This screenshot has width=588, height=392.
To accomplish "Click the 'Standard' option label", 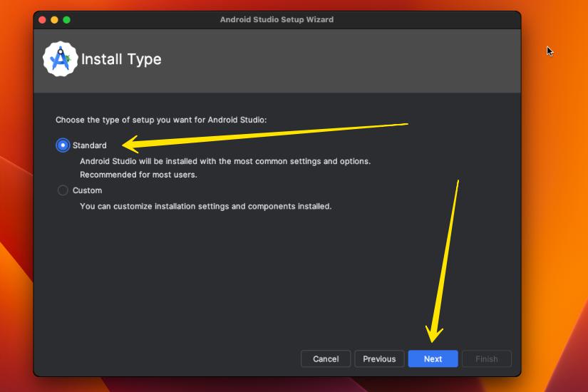I will pyautogui.click(x=89, y=145).
